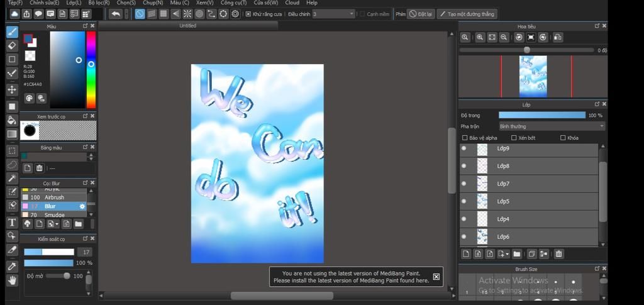Delete palette color with trash icon
644x305 pixels.
[40, 168]
